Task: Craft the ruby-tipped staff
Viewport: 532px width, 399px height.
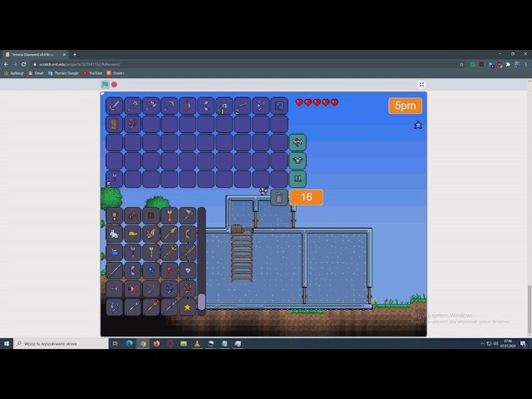Action: tap(151, 308)
